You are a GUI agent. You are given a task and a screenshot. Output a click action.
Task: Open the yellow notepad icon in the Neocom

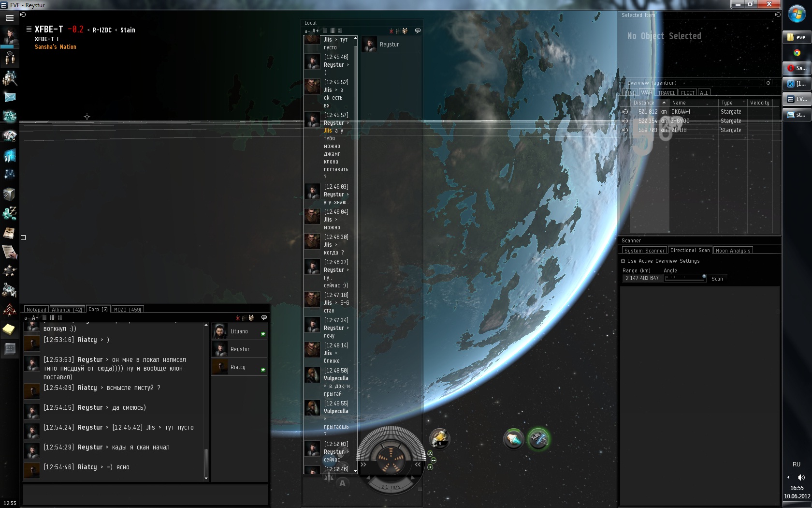[x=9, y=329]
